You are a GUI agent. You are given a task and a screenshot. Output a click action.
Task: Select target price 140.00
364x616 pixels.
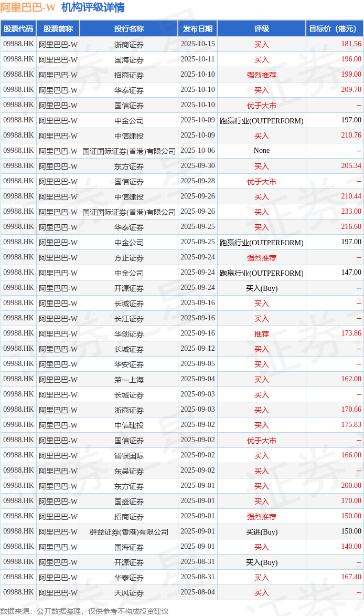tap(351, 547)
